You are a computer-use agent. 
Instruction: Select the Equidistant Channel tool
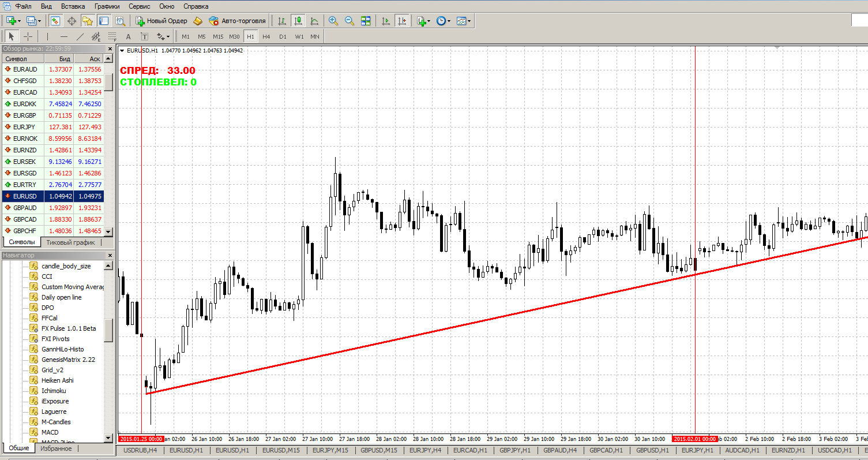[96, 36]
